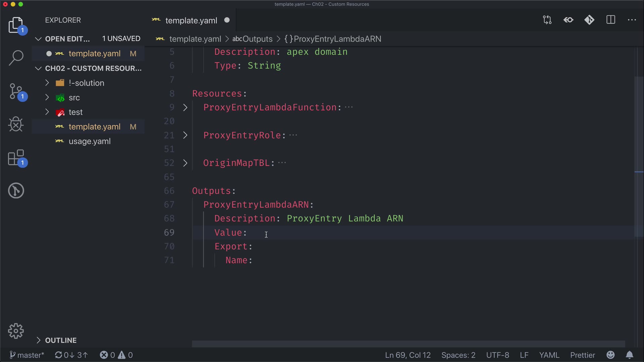
Task: Expand the ProxyEntryLambdaFunction fold arrow
Action: (185, 108)
